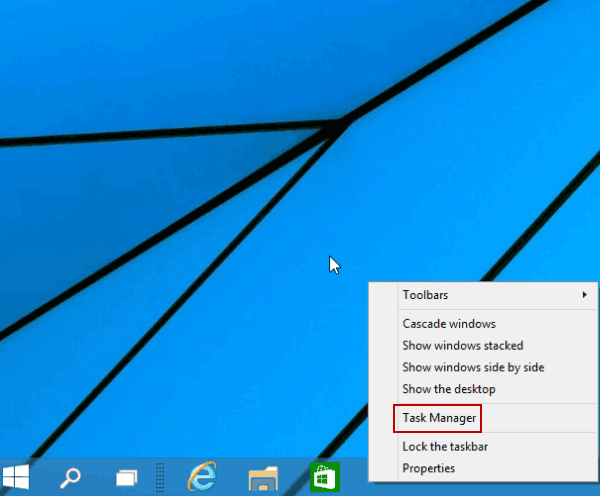Open File Explorer from the taskbar
This screenshot has height=496, width=600.
[x=263, y=478]
